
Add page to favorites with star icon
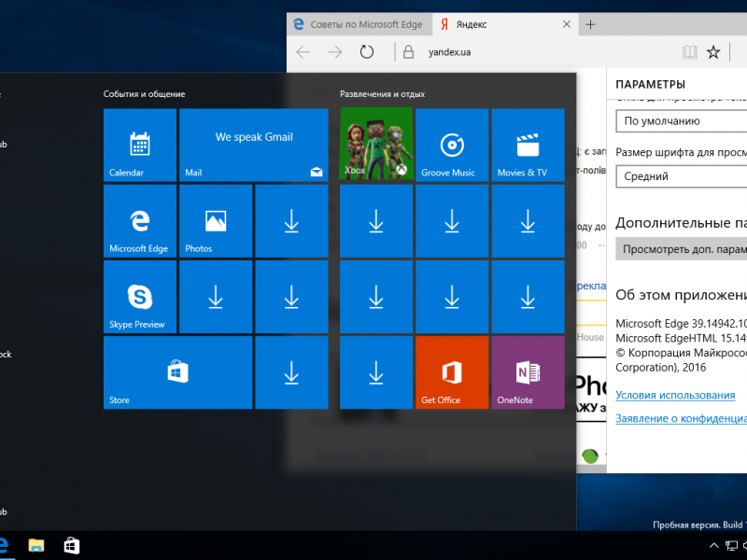click(x=713, y=52)
